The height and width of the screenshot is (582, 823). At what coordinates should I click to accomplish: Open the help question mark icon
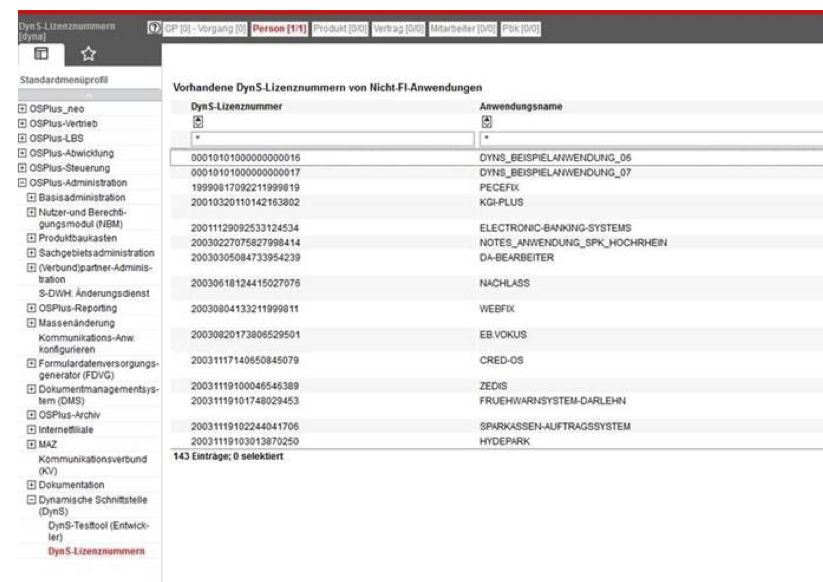pos(154,28)
